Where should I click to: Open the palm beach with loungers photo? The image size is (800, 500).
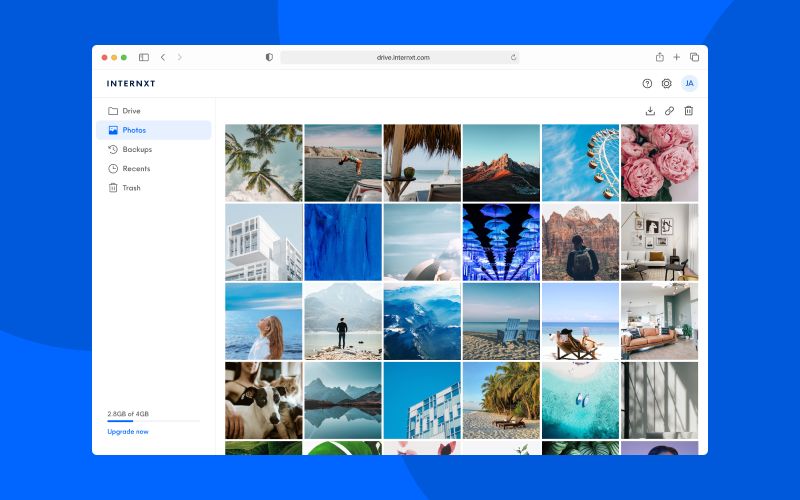click(501, 401)
